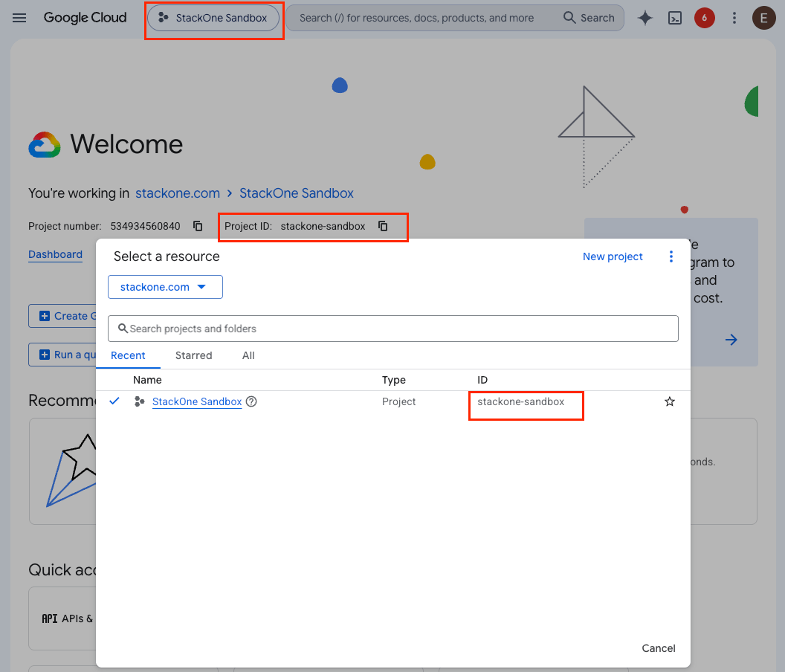Focus the Search projects and folders field
Viewport: 785px width, 672px height.
(x=393, y=329)
